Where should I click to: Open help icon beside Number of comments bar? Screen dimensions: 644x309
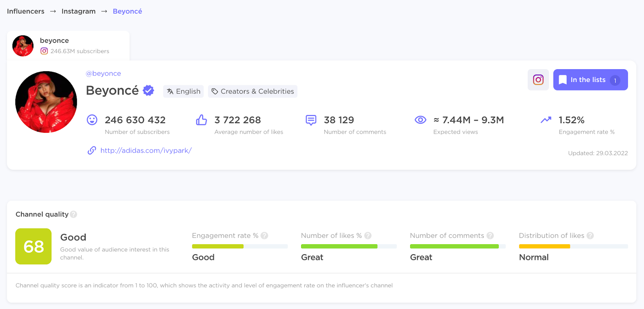pyautogui.click(x=490, y=236)
